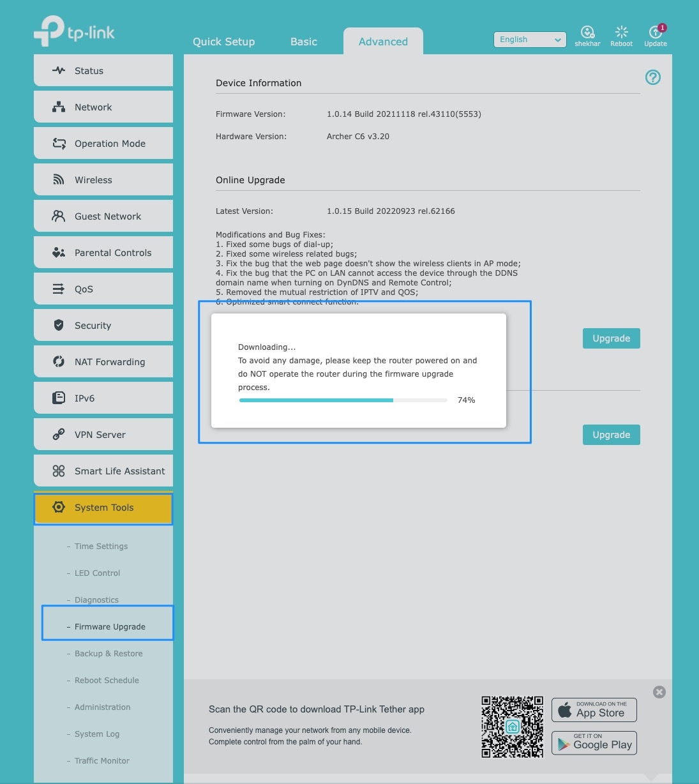The height and width of the screenshot is (784, 699).
Task: Select Firmware Upgrade in System Tools submenu
Action: pos(107,626)
